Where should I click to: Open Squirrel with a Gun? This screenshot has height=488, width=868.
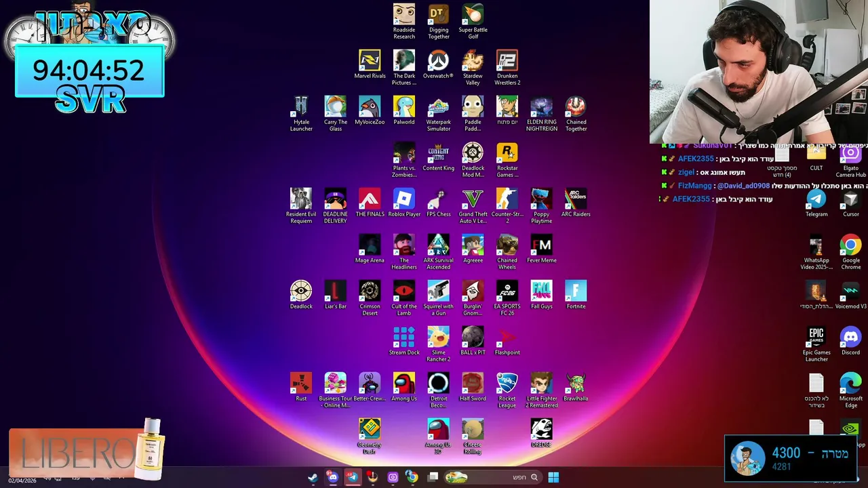439,298
